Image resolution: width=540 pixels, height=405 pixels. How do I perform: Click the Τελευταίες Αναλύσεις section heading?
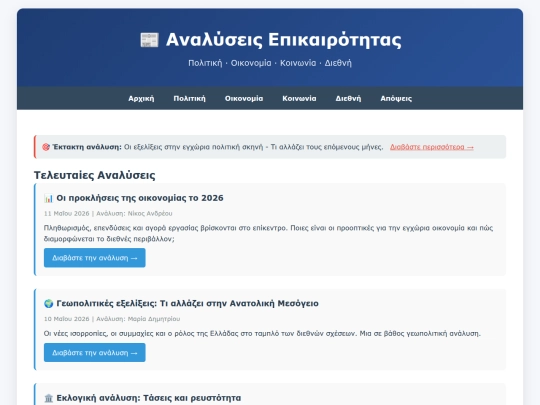point(95,175)
